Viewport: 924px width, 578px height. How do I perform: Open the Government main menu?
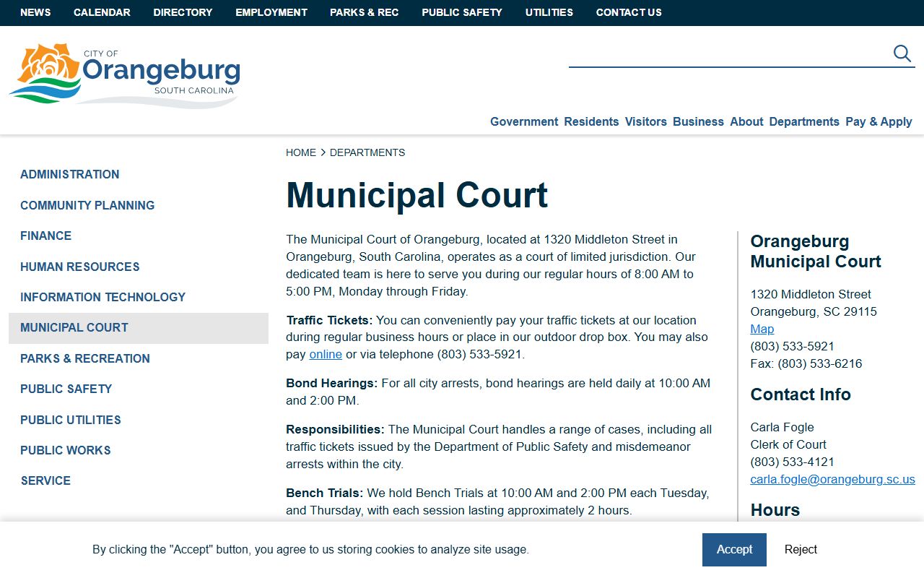click(524, 121)
